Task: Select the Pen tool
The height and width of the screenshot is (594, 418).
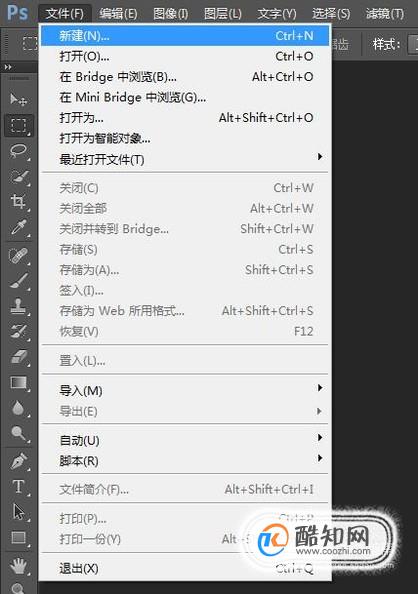Action: (18, 461)
